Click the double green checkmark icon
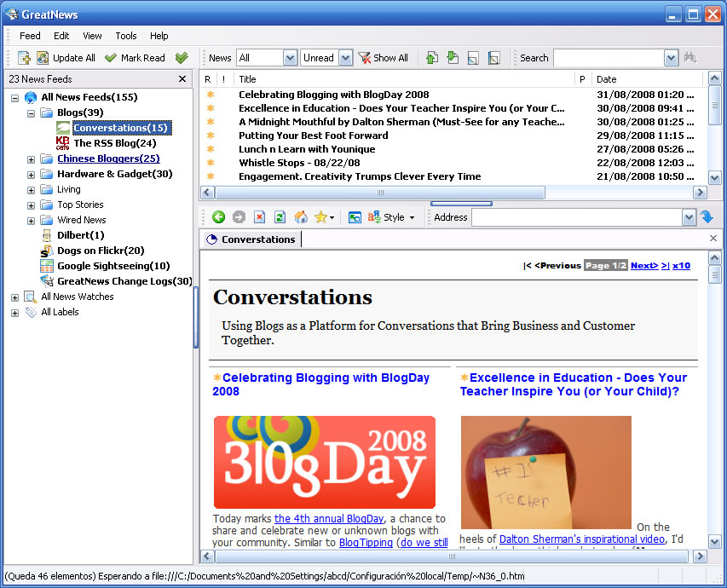 [x=182, y=58]
